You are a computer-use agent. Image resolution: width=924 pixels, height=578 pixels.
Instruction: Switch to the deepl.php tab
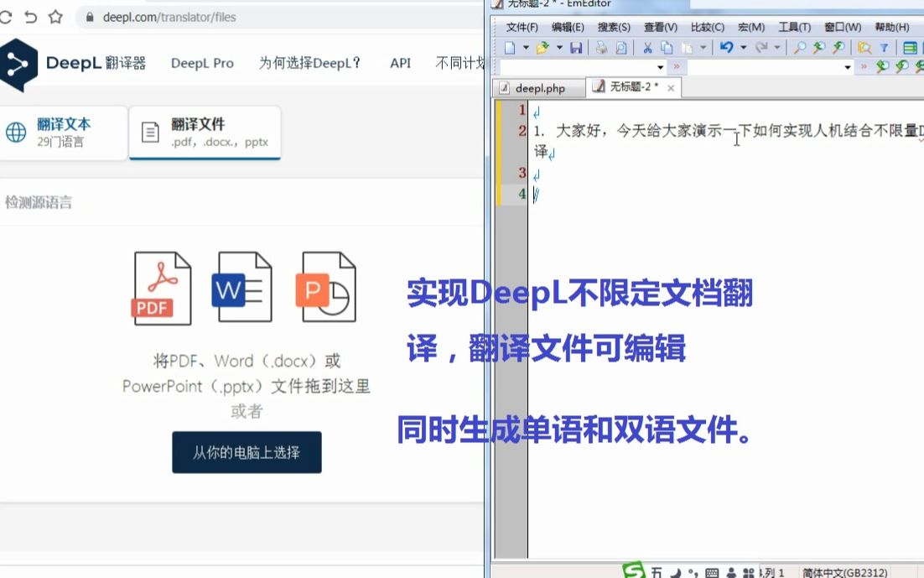[x=539, y=88]
